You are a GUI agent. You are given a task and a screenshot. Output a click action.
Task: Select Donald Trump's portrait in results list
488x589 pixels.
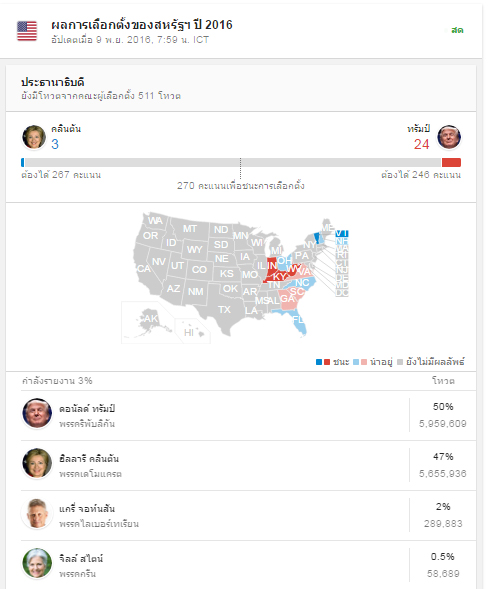[x=36, y=413]
